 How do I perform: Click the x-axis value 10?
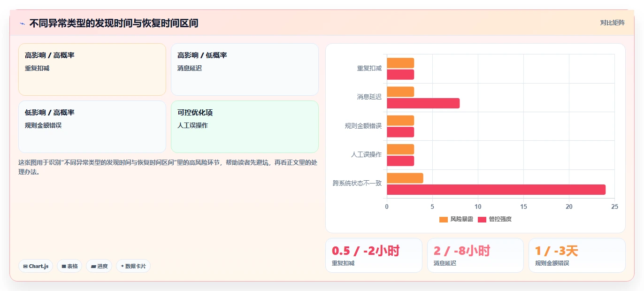[478, 207]
